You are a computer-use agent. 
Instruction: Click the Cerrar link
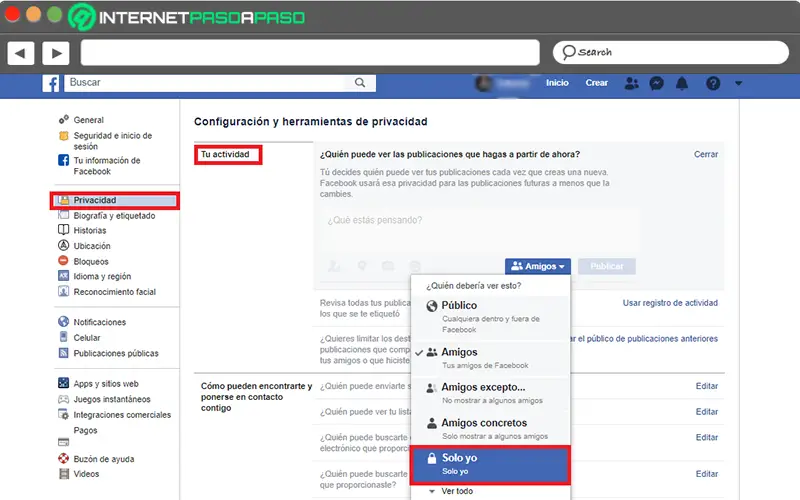point(706,154)
